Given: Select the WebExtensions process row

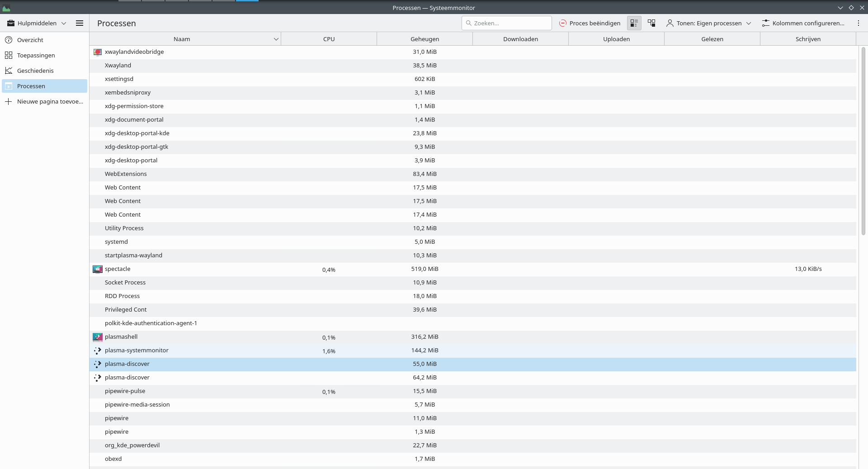Looking at the screenshot, I should (x=472, y=174).
